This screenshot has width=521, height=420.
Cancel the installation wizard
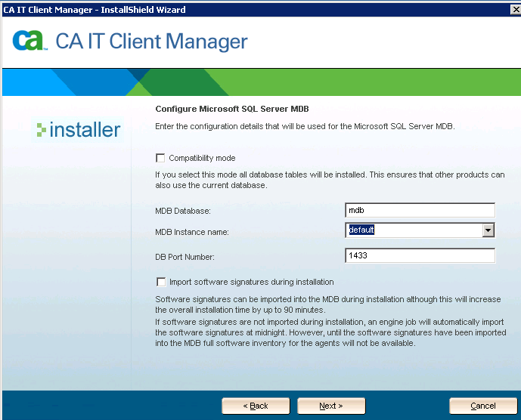pyautogui.click(x=483, y=406)
